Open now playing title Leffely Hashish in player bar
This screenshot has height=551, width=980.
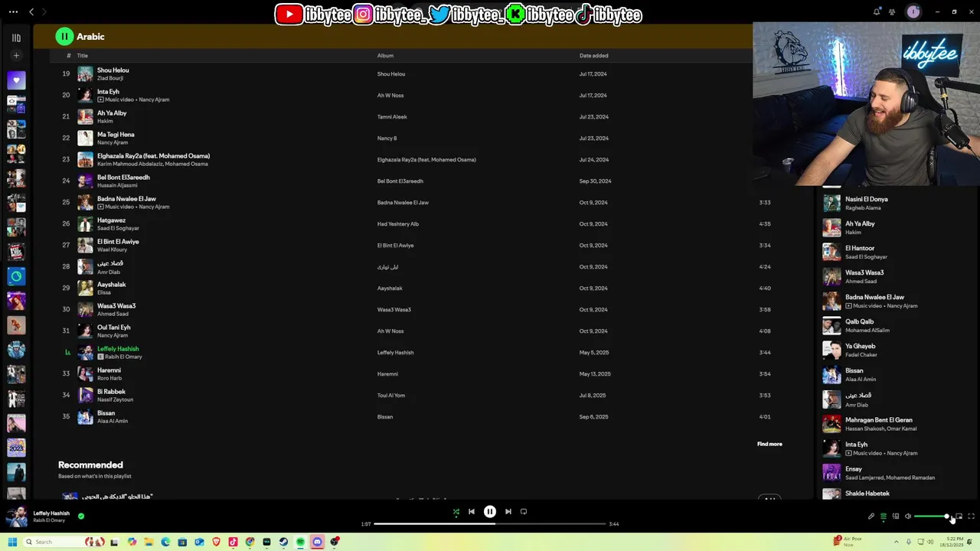point(51,513)
